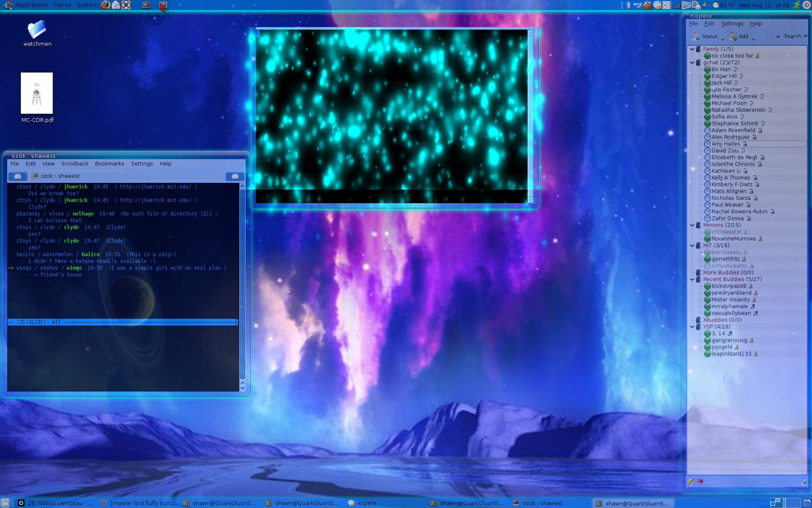Collapse the Recent Buddies group
The image size is (812, 508).
coord(692,279)
